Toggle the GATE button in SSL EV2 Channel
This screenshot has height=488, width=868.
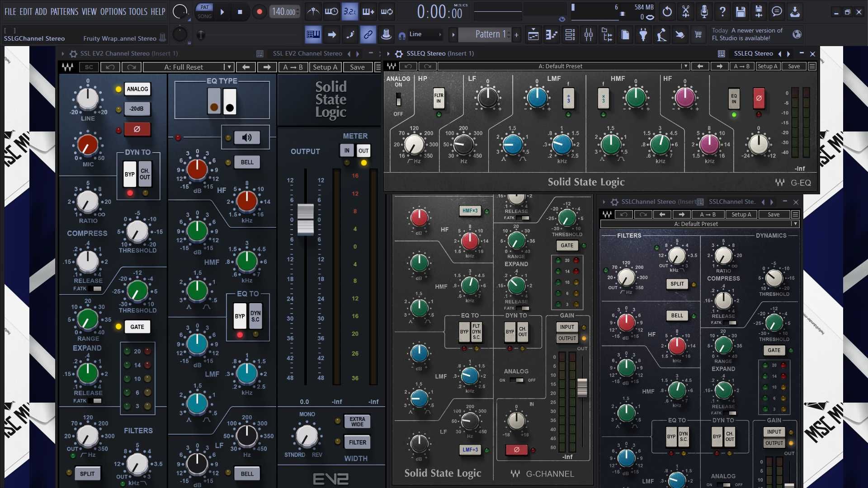click(x=137, y=327)
